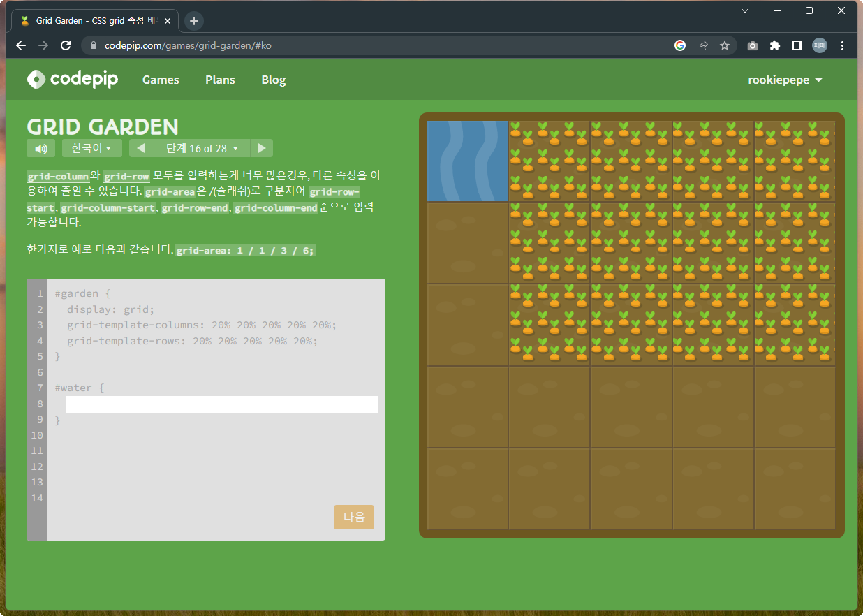Click the #water { code line
Image resolution: width=863 pixels, height=616 pixels.
coord(80,388)
